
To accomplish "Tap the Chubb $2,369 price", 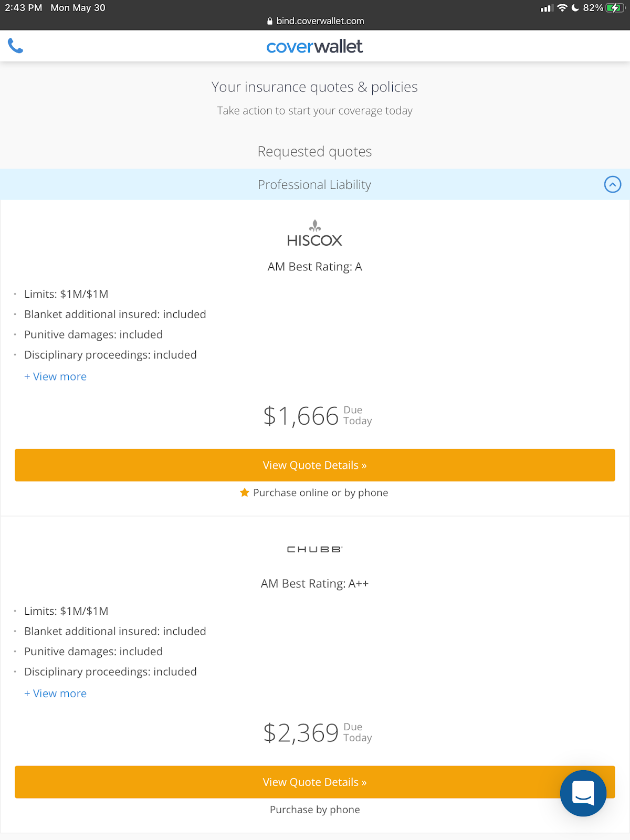I will 301,733.
